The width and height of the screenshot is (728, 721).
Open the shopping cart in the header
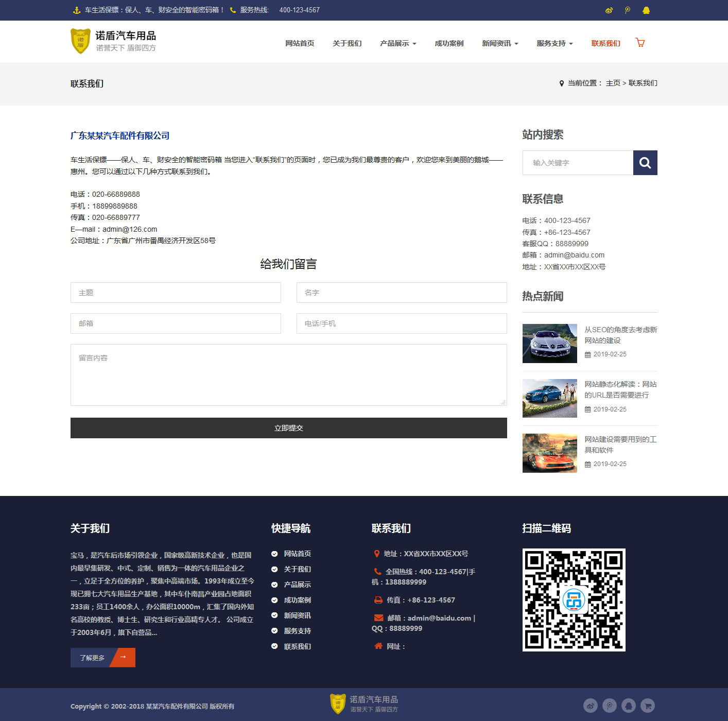point(640,43)
